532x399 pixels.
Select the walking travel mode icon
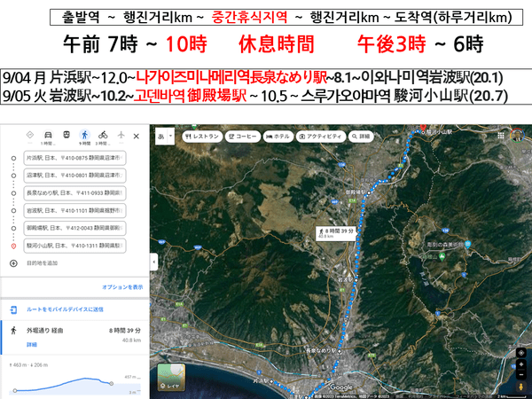coord(85,135)
